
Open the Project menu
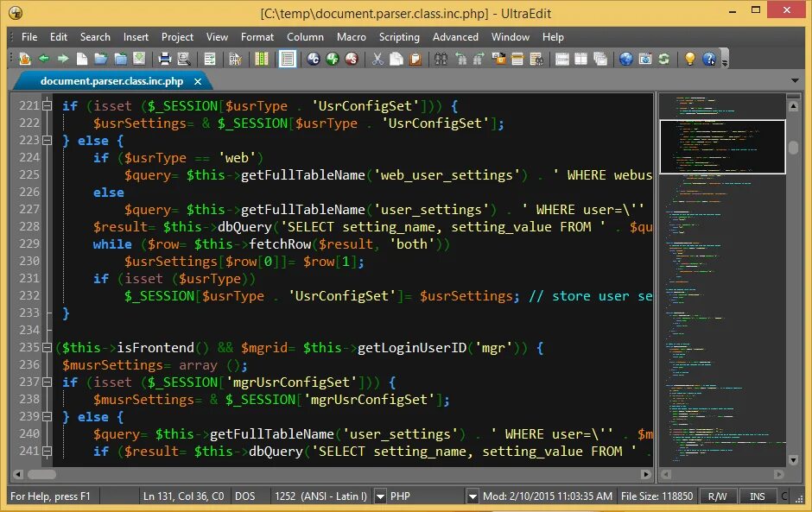177,37
